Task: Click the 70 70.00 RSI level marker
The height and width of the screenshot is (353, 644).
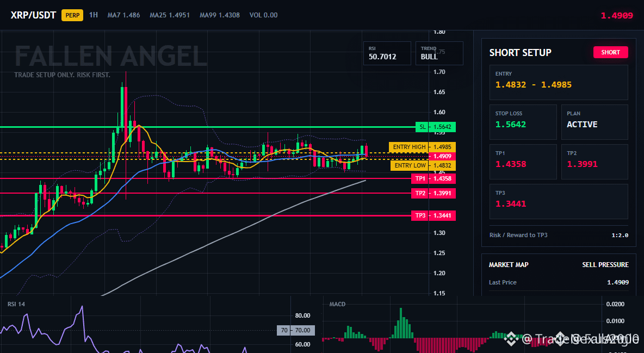Action: point(296,330)
